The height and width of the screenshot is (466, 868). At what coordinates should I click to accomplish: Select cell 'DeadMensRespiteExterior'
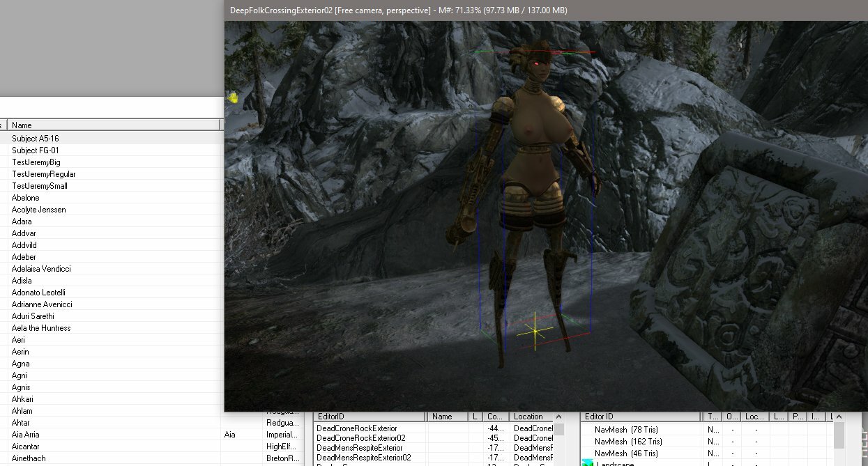359,448
